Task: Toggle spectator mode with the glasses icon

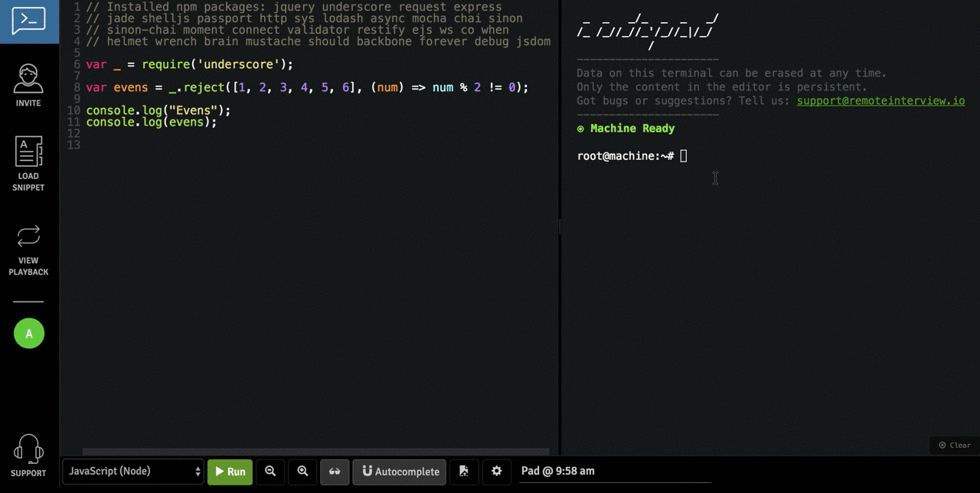Action: click(335, 472)
